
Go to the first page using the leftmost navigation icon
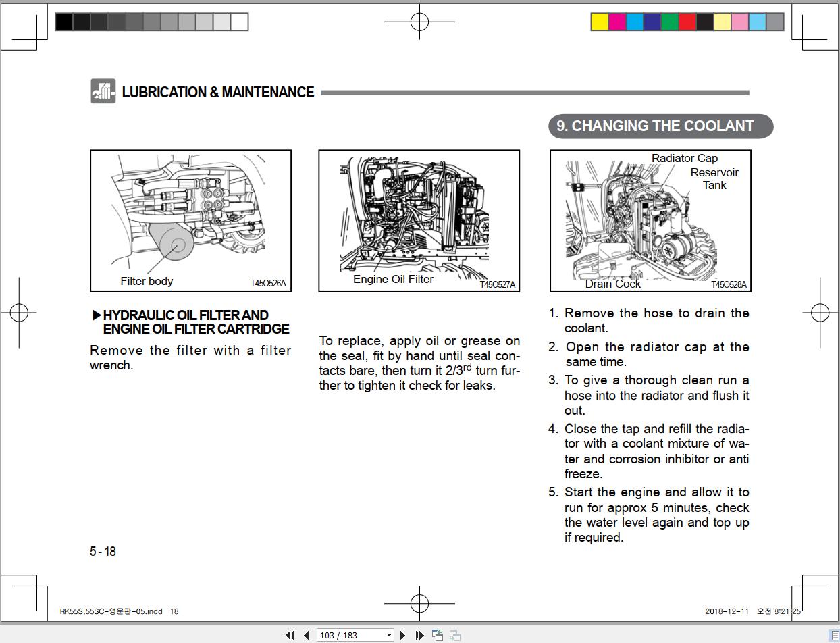(x=290, y=635)
